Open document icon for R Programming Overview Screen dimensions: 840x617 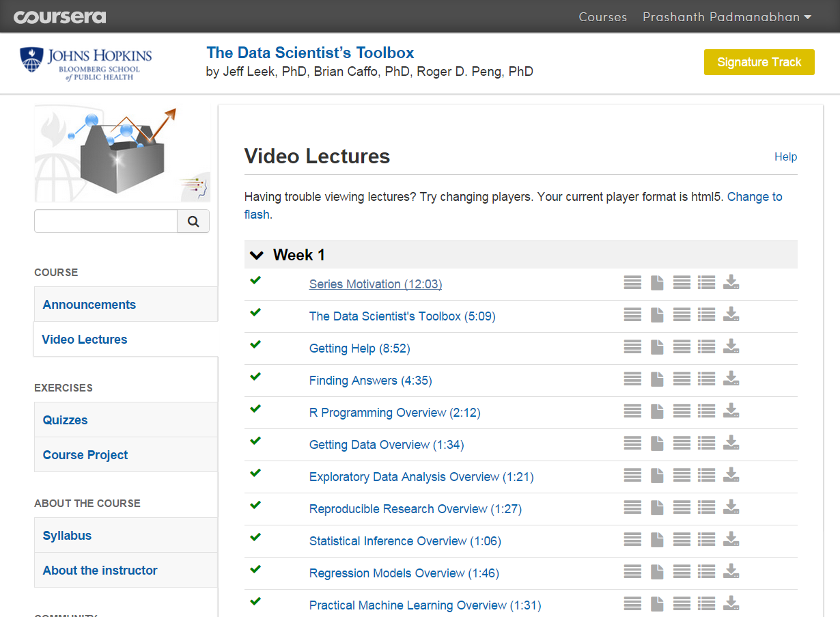657,411
